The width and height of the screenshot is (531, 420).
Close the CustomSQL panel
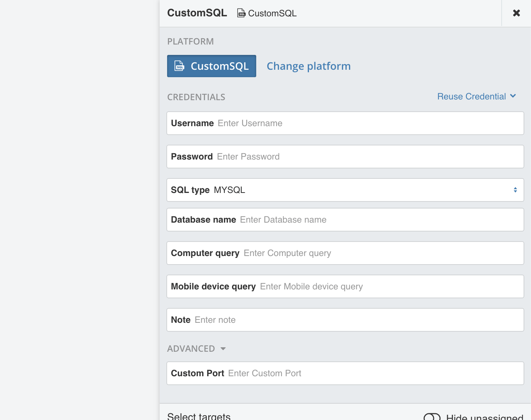click(516, 13)
